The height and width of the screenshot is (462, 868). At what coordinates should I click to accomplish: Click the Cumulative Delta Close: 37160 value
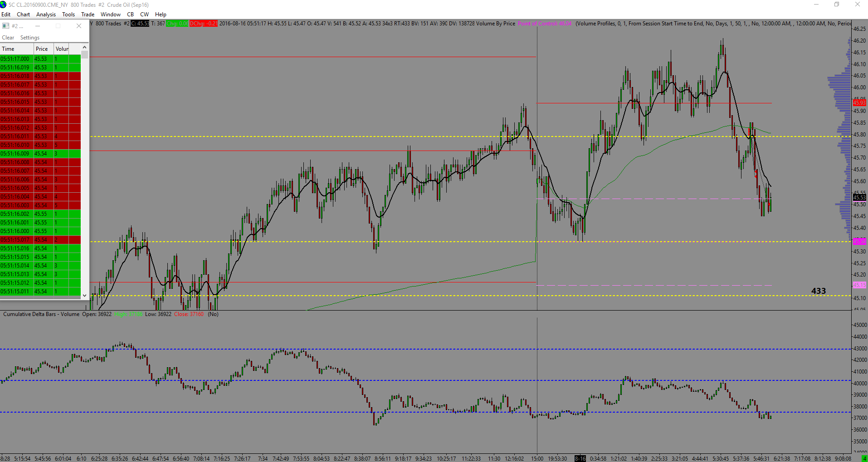[x=189, y=314]
